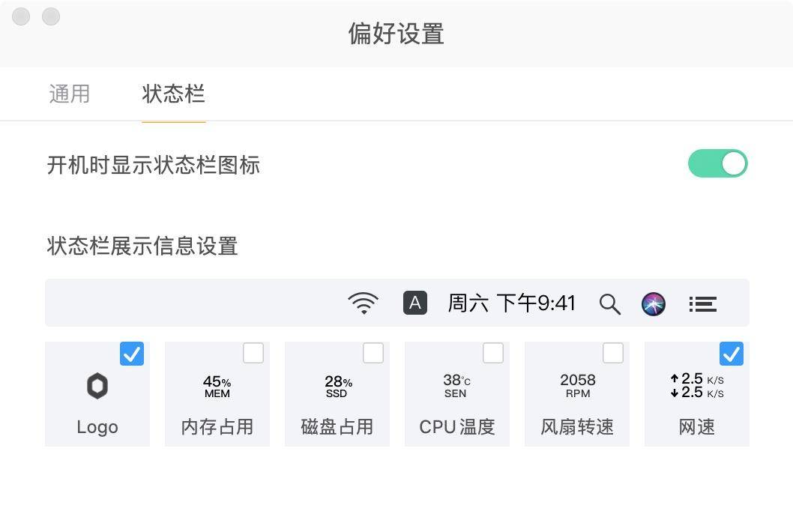This screenshot has height=532, width=793.
Task: Select the 状态栏 tab
Action: pyautogui.click(x=173, y=94)
